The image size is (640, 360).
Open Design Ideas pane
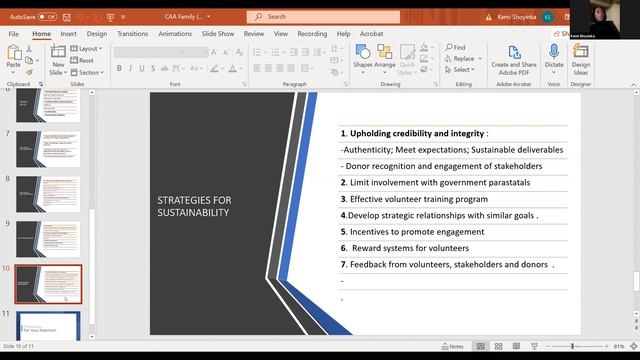coord(580,60)
